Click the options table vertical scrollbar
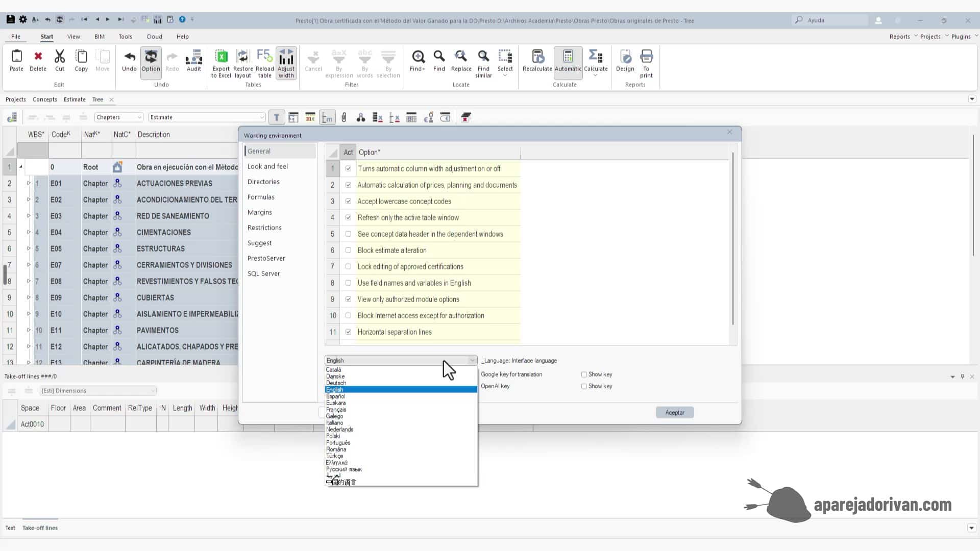Viewport: 980px width, 551px height. pyautogui.click(x=733, y=238)
